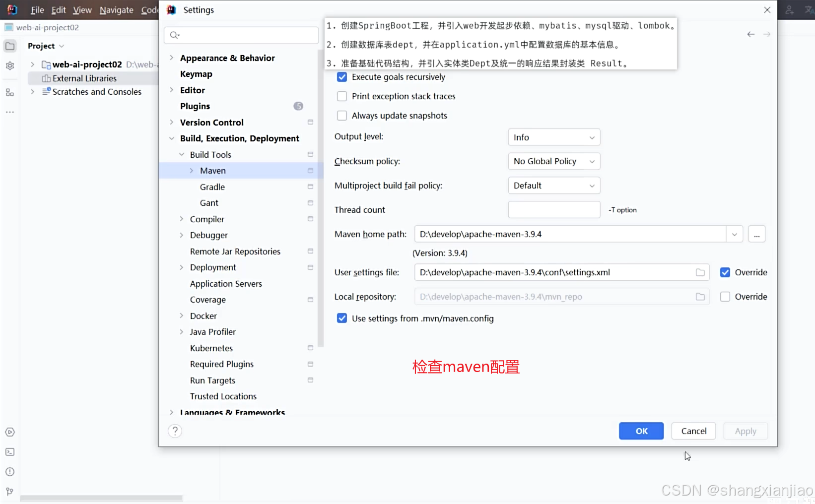Navigate back with the left arrow icon

750,34
